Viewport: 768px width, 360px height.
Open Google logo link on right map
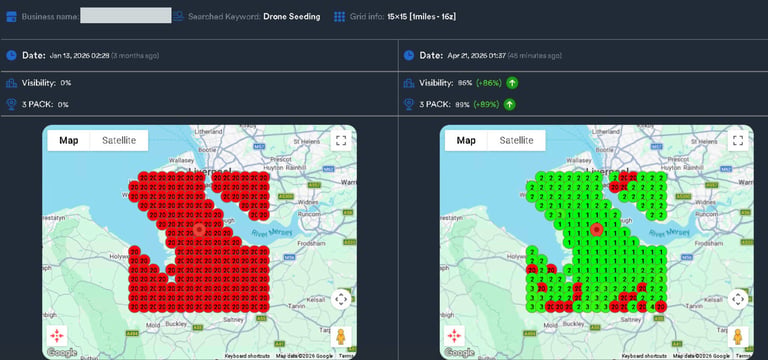459,352
